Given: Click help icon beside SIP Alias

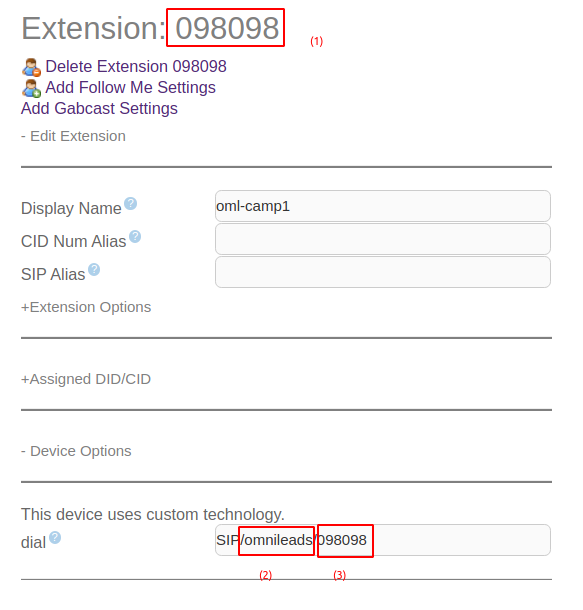Looking at the screenshot, I should tap(94, 270).
